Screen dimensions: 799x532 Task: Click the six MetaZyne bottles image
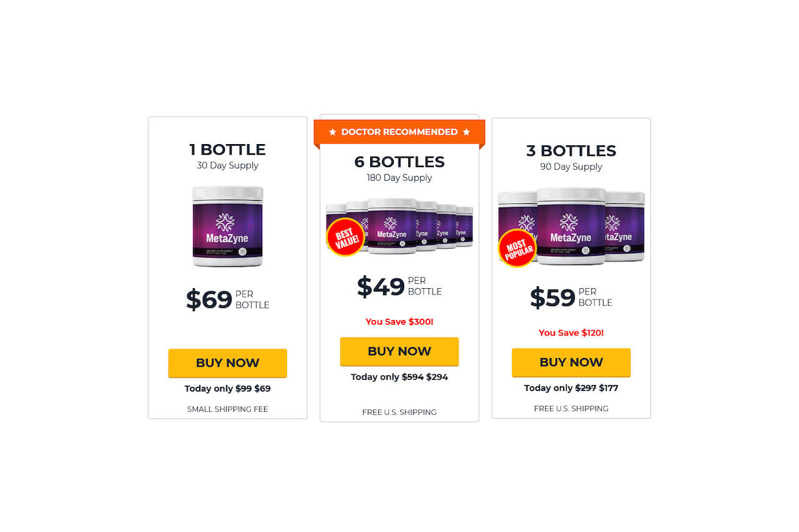399,226
